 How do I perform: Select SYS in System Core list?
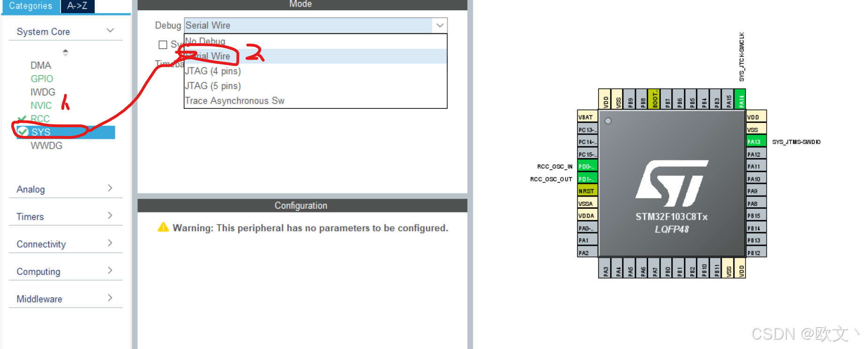tap(66, 132)
